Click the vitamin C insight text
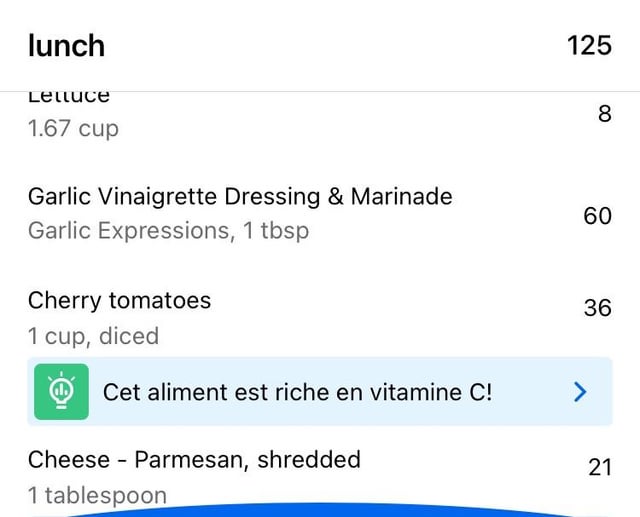Screen dimensions: 640x517 (298, 393)
